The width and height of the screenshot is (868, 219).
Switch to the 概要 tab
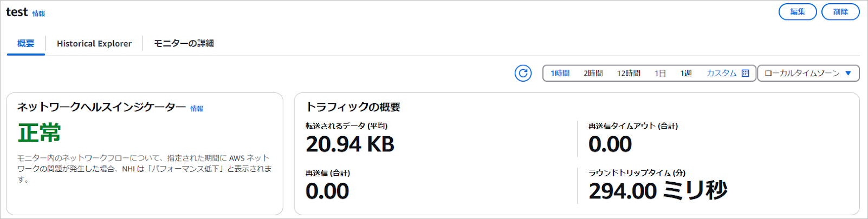(x=26, y=43)
